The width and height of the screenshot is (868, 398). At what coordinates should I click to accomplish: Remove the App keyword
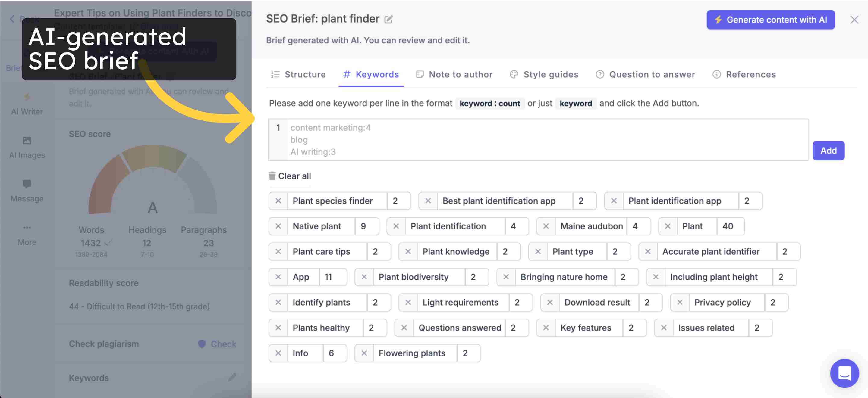point(278,277)
